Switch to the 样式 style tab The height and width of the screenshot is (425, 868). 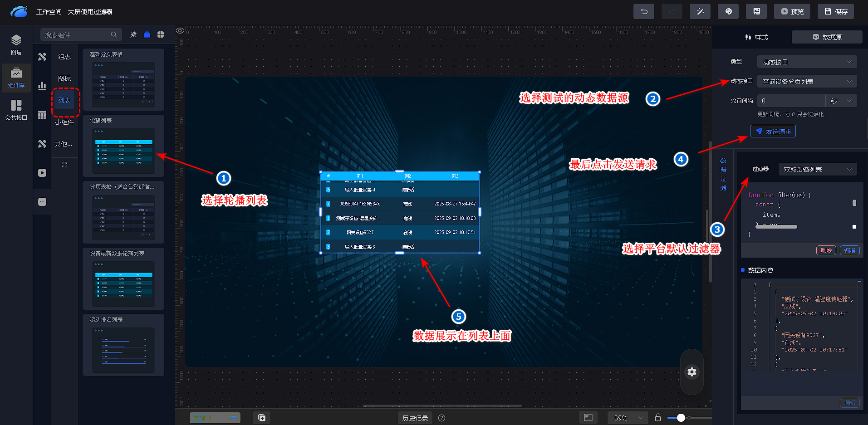point(756,37)
